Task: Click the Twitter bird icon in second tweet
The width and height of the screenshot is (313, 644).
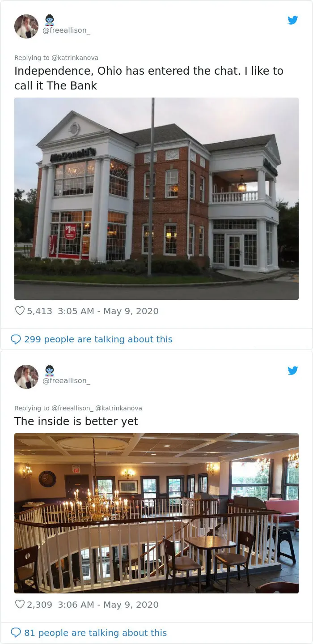Action: coord(292,371)
